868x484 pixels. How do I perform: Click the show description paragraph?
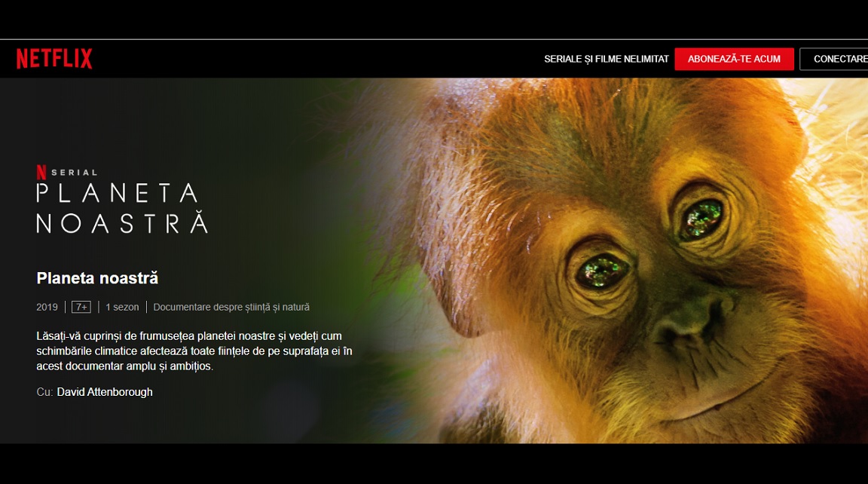[x=194, y=351]
